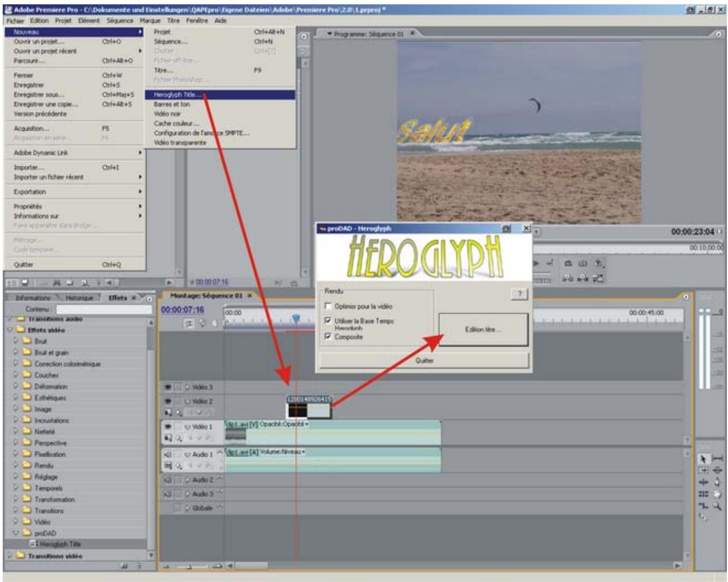Click set unnumbered marker icon in timeline
Screen dimensions: 728x582
click(215, 323)
